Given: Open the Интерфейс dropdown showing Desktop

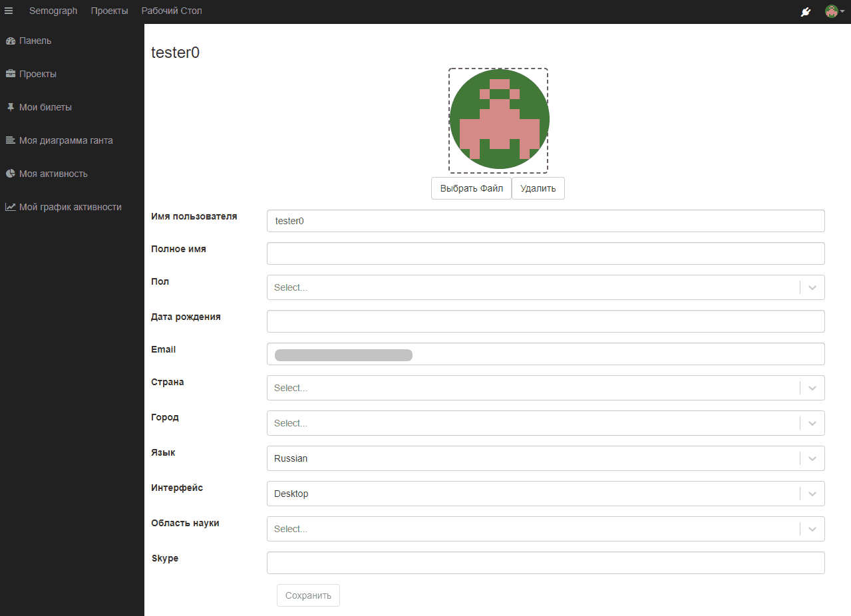Looking at the screenshot, I should (811, 493).
